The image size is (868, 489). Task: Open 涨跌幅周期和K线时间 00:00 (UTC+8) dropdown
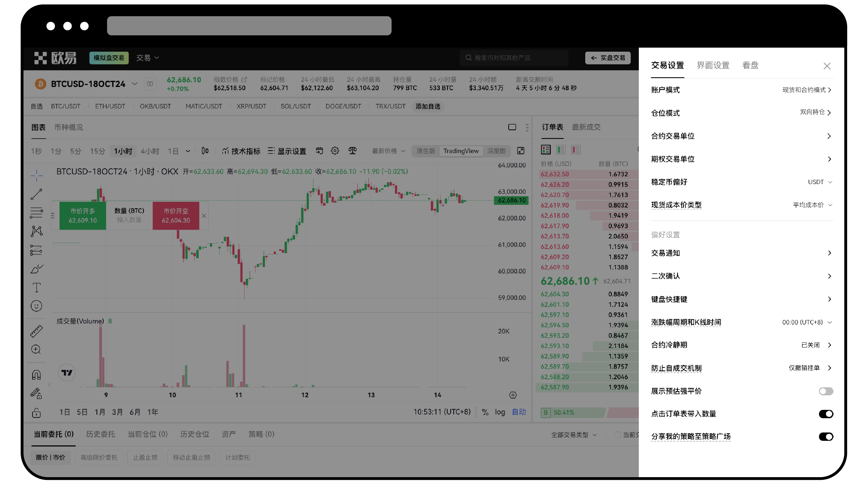tap(807, 322)
